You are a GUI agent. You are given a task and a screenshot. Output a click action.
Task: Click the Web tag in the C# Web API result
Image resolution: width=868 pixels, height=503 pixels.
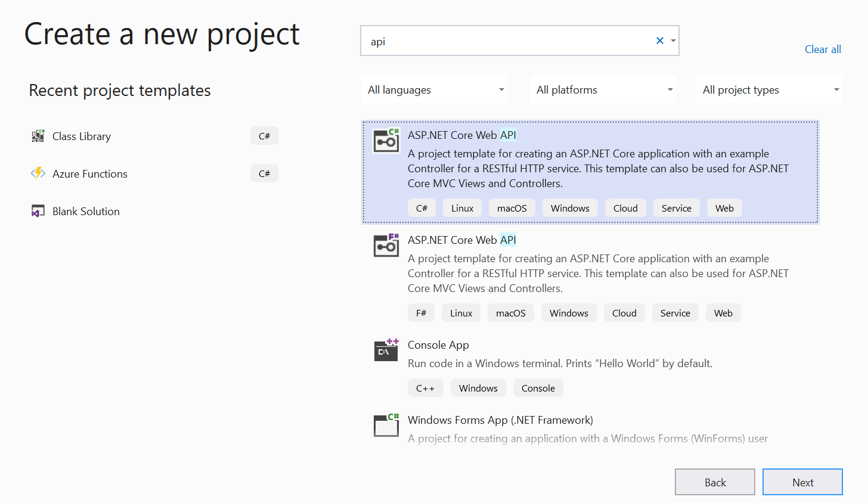tap(724, 208)
